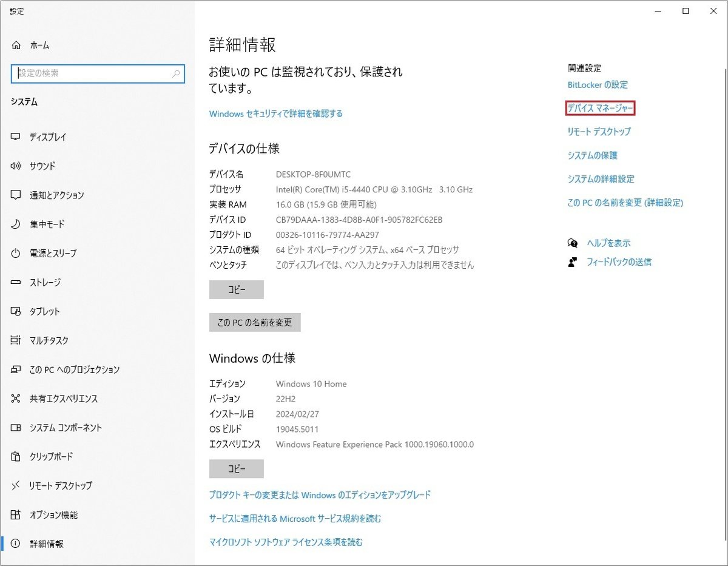Open Microsoft サービス規約を読む link
This screenshot has height=566, width=728.
click(295, 519)
